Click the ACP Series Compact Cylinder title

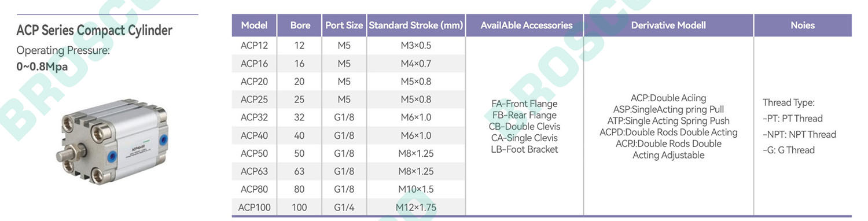tap(94, 30)
